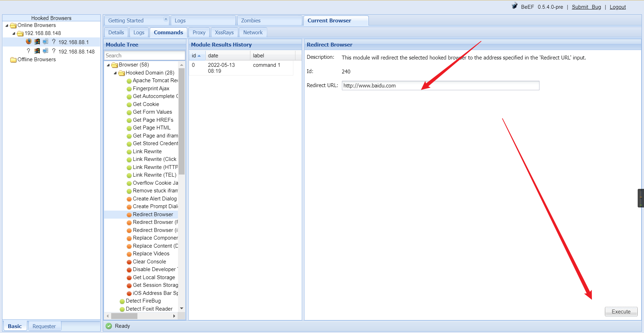Click the module tree scroll-down arrow
Screen dimensions: 644x333
click(181, 308)
